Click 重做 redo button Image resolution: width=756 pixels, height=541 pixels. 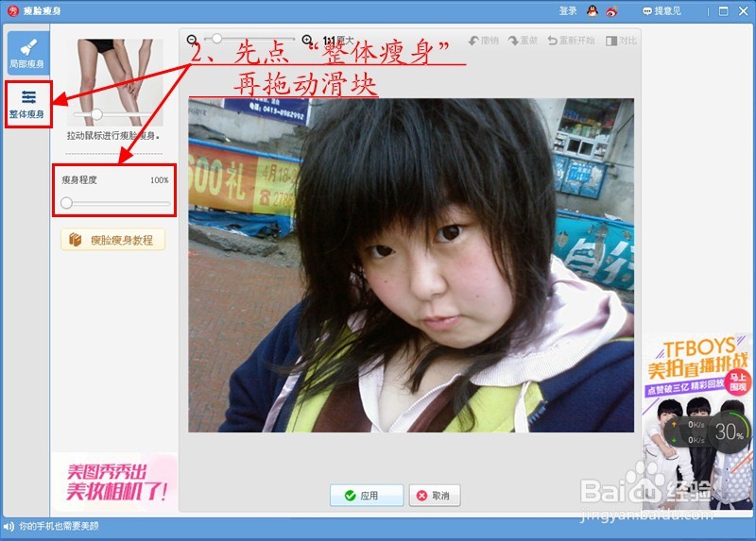point(523,41)
